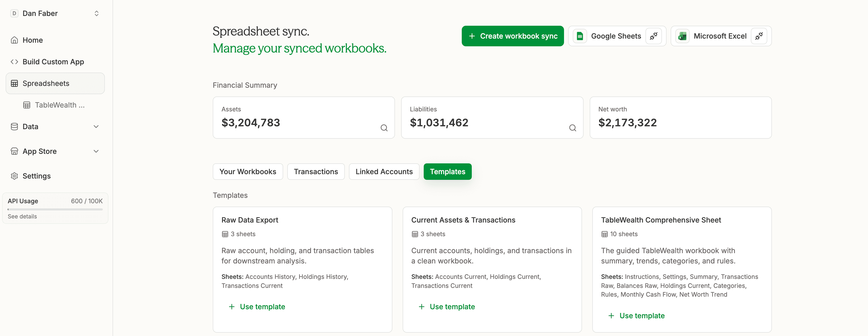Expand the Data section chevron
The height and width of the screenshot is (336, 868).
coord(96,127)
